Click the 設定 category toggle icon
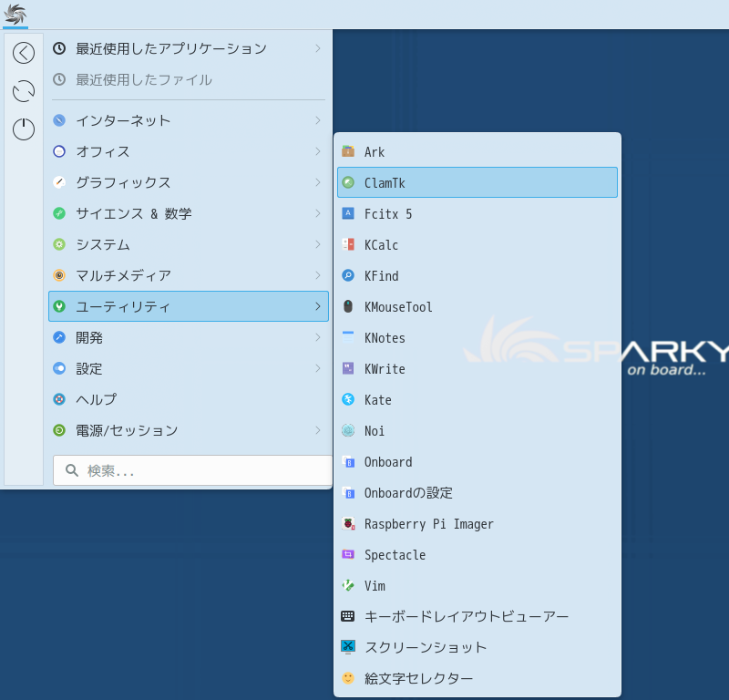Image resolution: width=729 pixels, height=700 pixels. (59, 368)
